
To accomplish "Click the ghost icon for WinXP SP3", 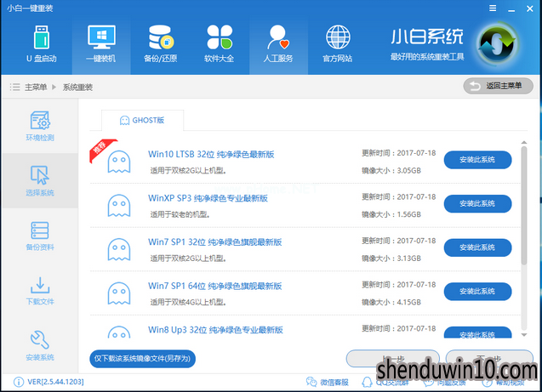I will point(119,205).
